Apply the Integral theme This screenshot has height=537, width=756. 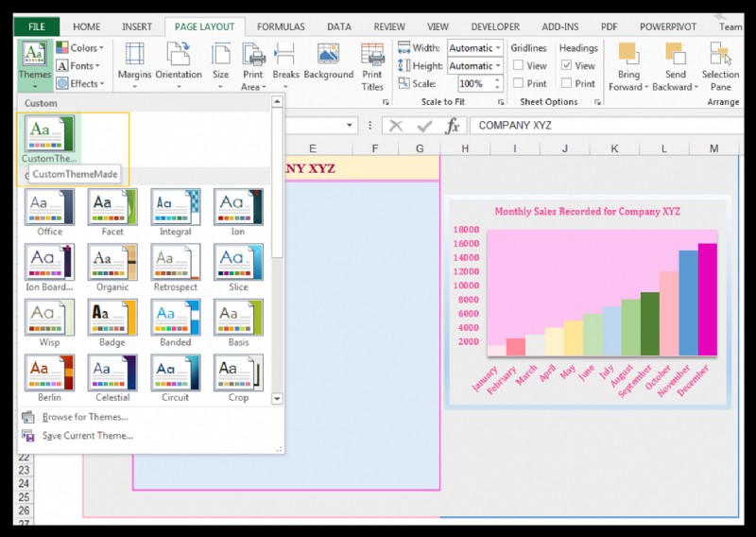pos(176,213)
